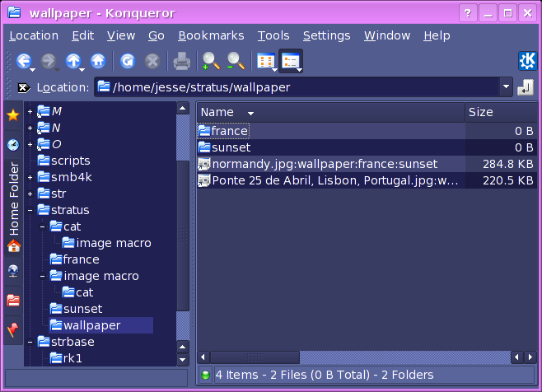Open the Root Folder red sidebar tab
The height and width of the screenshot is (392, 542).
[13, 301]
